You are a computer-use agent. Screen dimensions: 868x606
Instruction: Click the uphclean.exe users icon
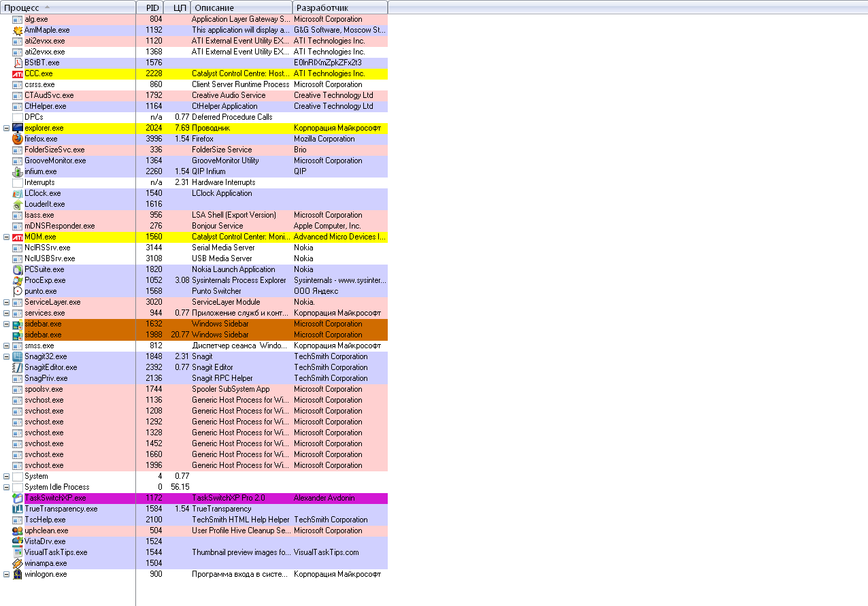18,531
